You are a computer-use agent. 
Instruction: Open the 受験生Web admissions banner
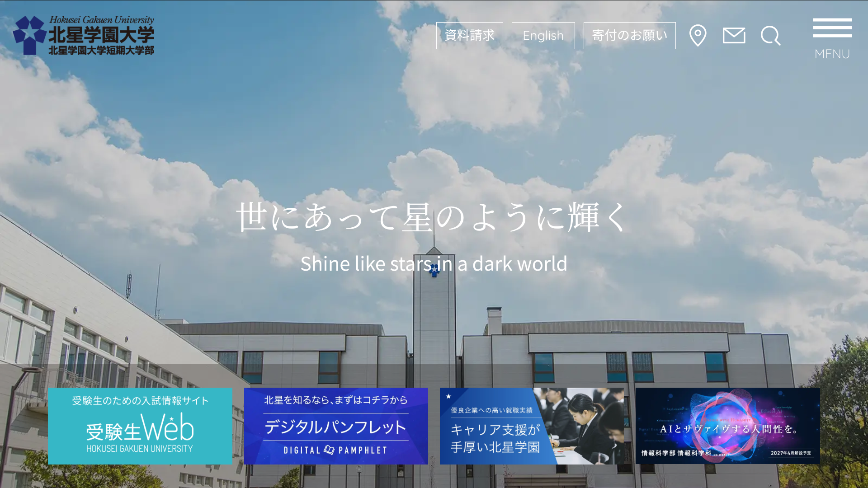pos(140,426)
